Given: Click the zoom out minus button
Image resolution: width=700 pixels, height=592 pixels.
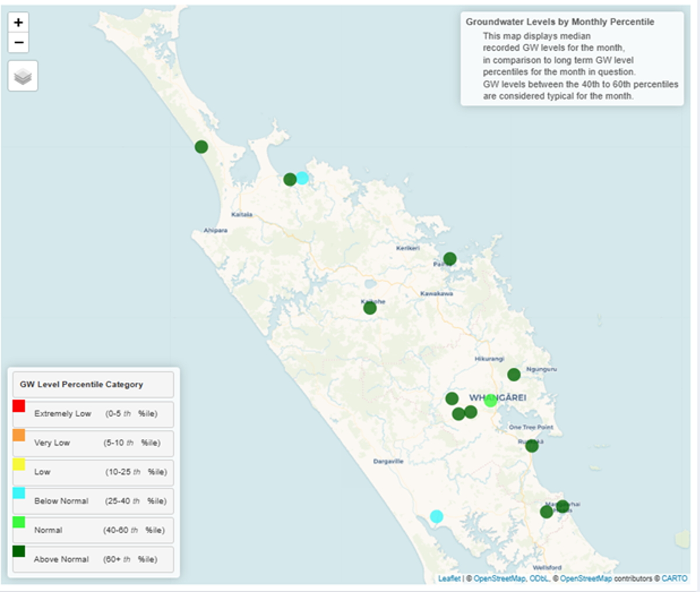Looking at the screenshot, I should pos(18,43).
